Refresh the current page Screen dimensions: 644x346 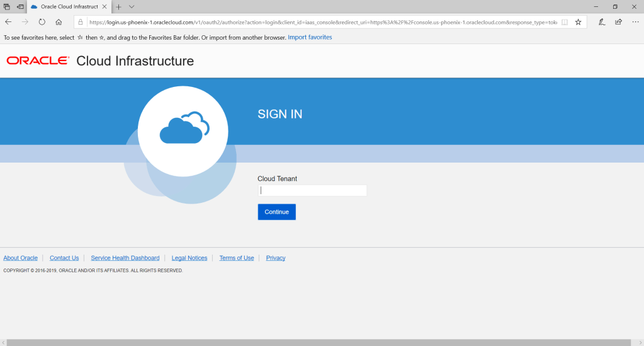coord(42,21)
